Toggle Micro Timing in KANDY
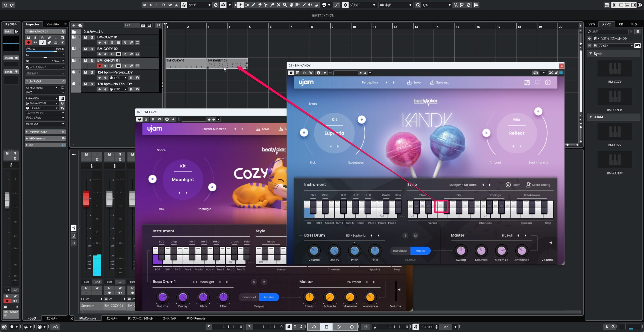 [538, 185]
